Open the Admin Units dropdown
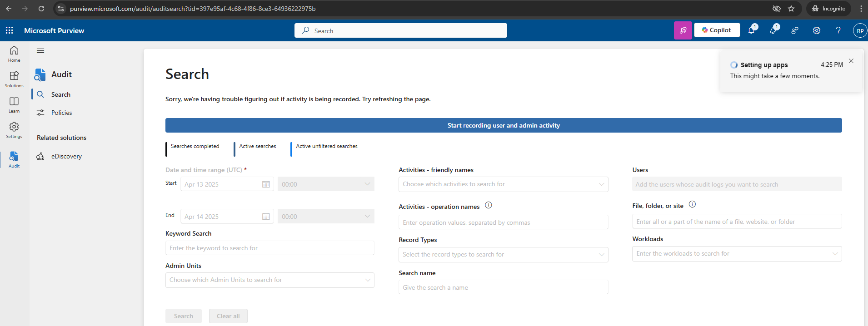Image resolution: width=868 pixels, height=326 pixels. click(x=269, y=280)
